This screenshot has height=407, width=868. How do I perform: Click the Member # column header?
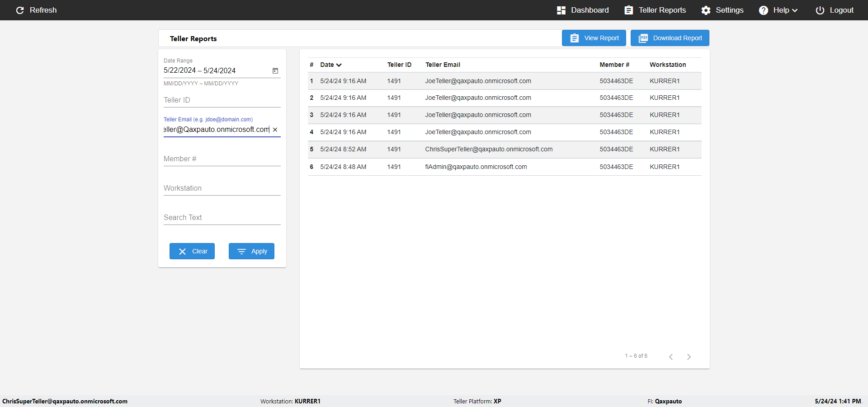click(x=614, y=65)
